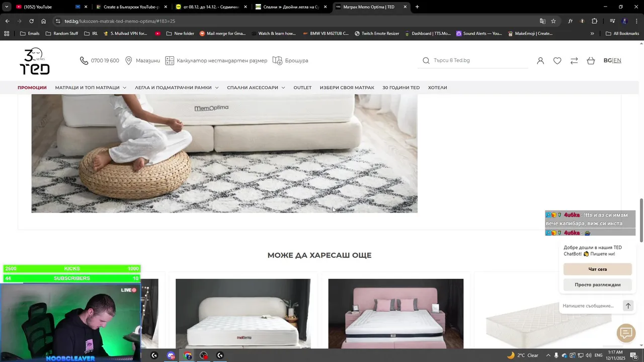Switch to the от 08.12. до 14.12. tab
The width and height of the screenshot is (644, 362).
click(x=210, y=7)
